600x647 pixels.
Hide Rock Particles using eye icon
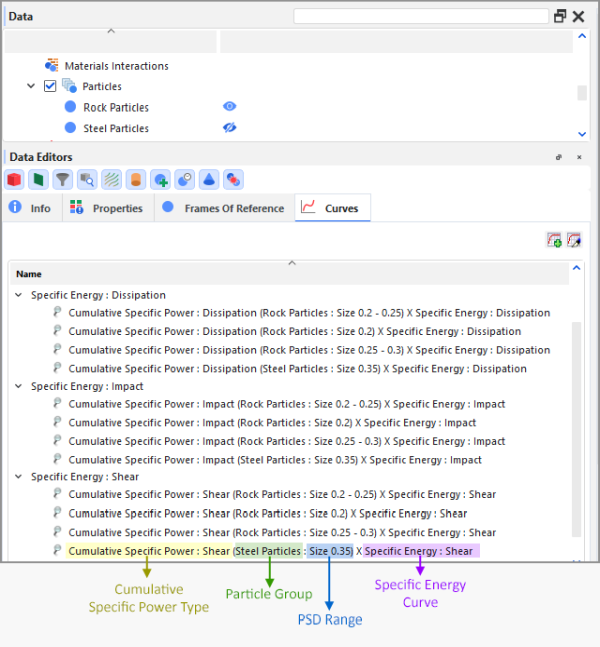tap(229, 107)
